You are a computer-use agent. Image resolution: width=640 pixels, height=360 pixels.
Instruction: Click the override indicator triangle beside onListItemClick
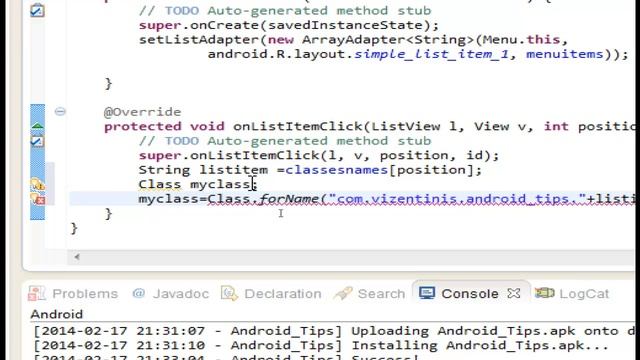(38, 126)
